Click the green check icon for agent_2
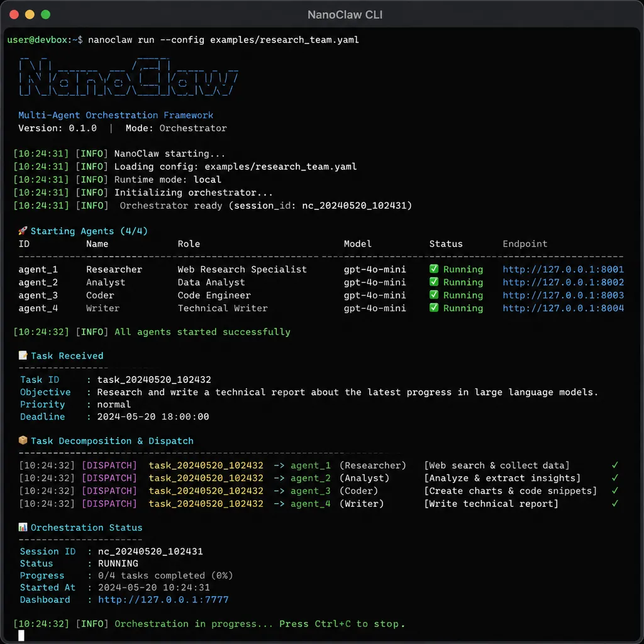Viewport: 644px width, 644px height. 434,282
